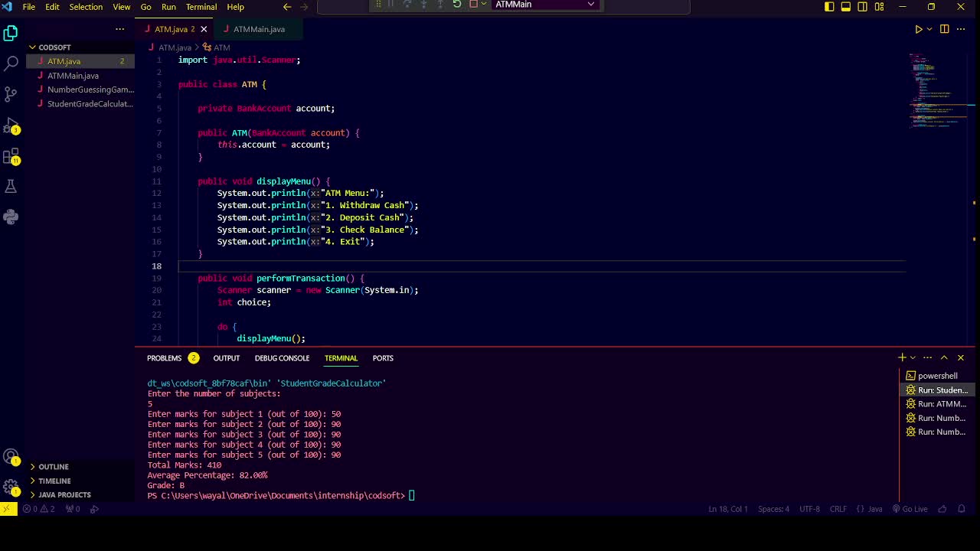Screen dimensions: 980x551
Task: Click the Run Java play icon
Action: (x=919, y=29)
